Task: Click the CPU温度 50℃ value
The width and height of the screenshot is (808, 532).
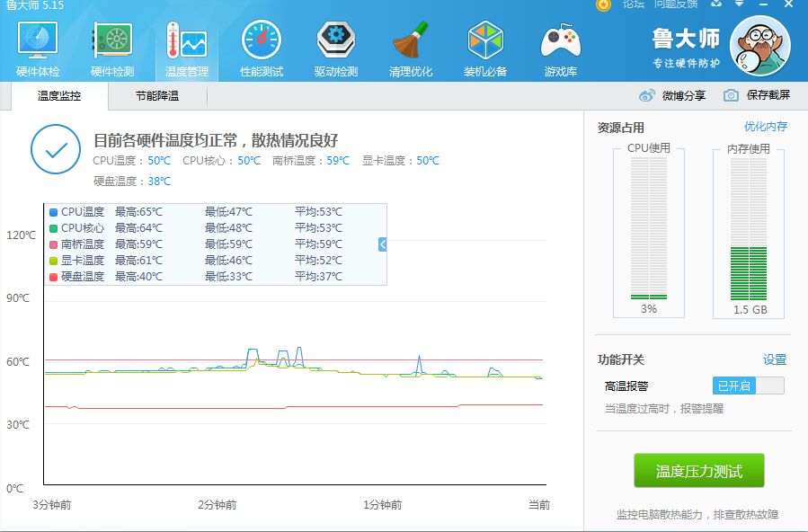Action: click(x=159, y=161)
